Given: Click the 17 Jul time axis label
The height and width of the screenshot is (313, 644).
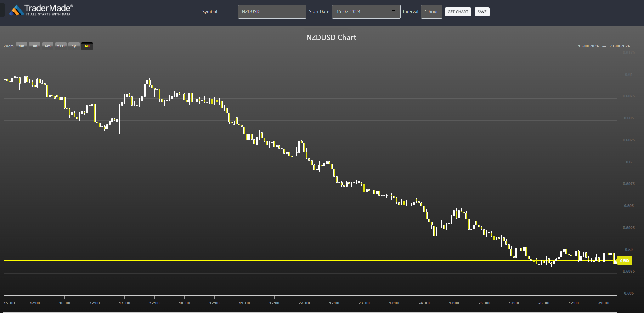Looking at the screenshot, I should tap(124, 303).
